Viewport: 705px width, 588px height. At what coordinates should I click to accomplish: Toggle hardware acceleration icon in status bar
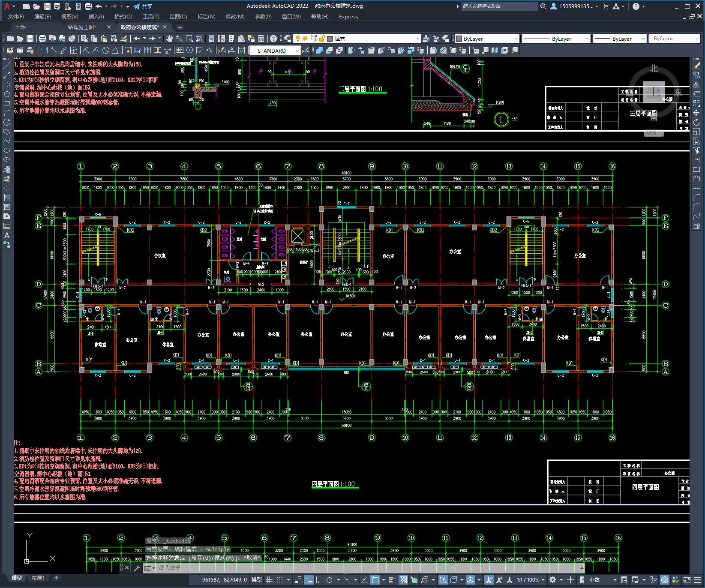(665, 580)
